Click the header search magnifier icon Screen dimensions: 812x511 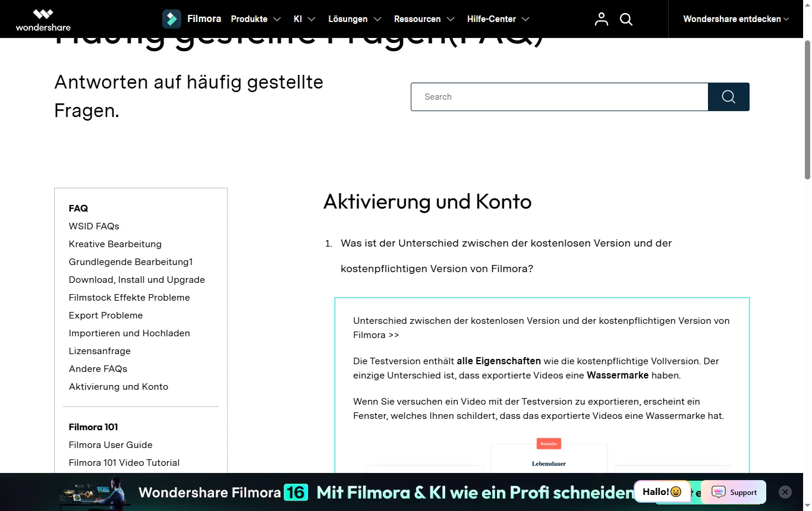(x=626, y=19)
